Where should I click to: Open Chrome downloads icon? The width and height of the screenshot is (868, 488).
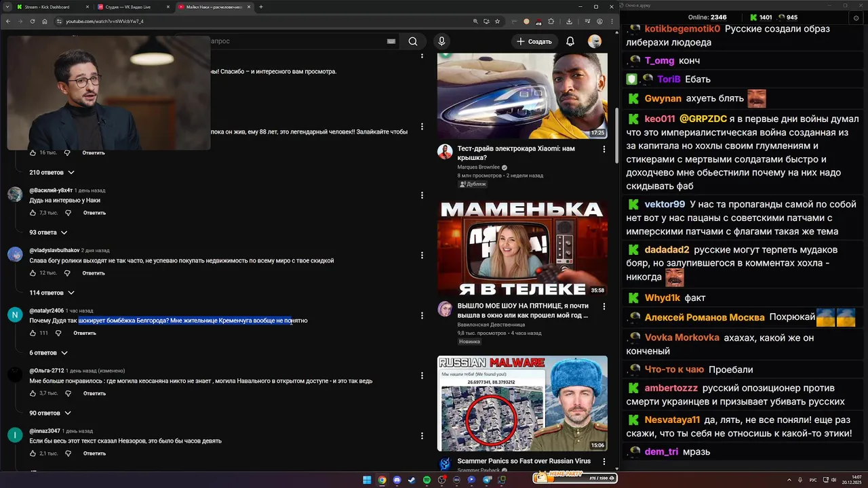click(x=569, y=21)
